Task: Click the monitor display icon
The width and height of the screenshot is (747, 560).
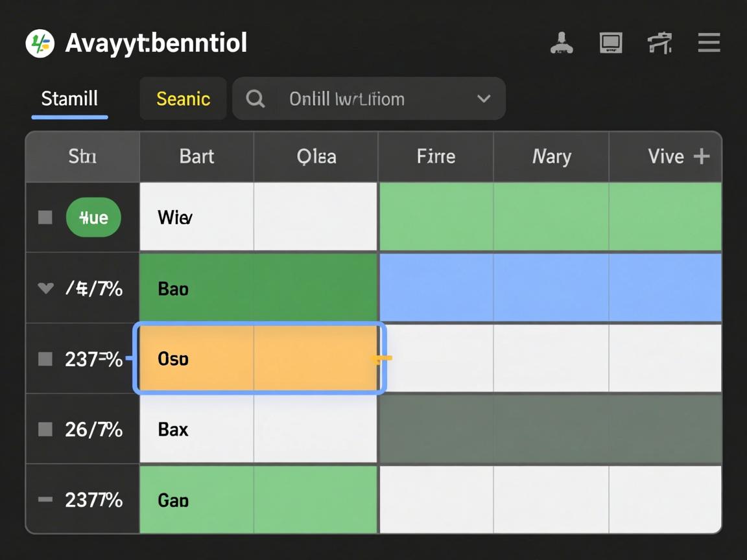Action: click(x=610, y=43)
